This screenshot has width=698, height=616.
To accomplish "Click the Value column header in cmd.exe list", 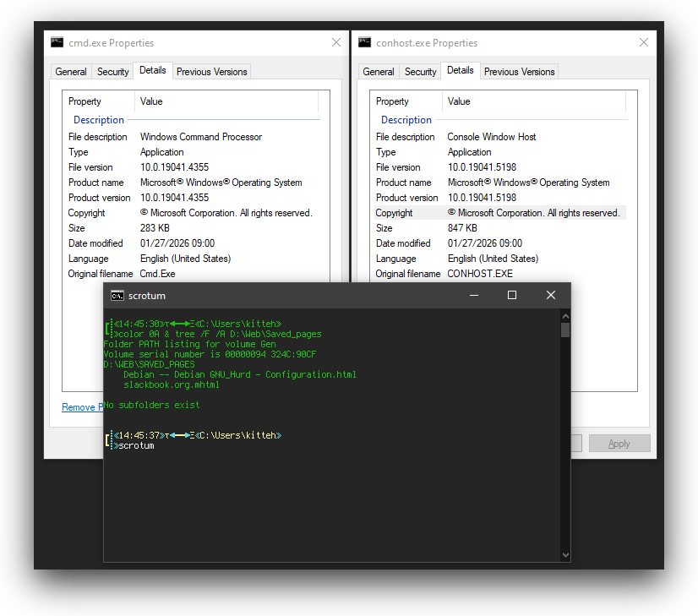I will [226, 101].
